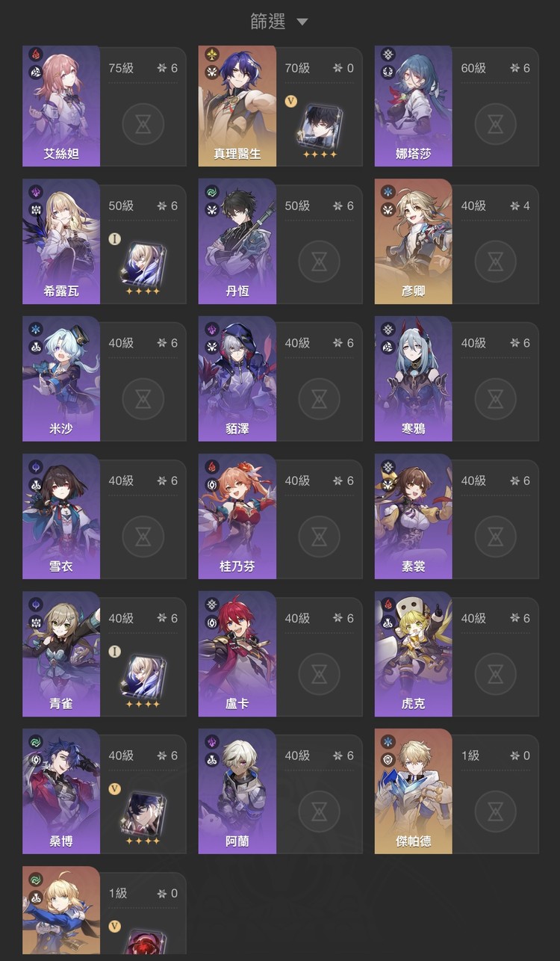
Task: Choose the 桂乃芬 character portrait
Action: 237,519
